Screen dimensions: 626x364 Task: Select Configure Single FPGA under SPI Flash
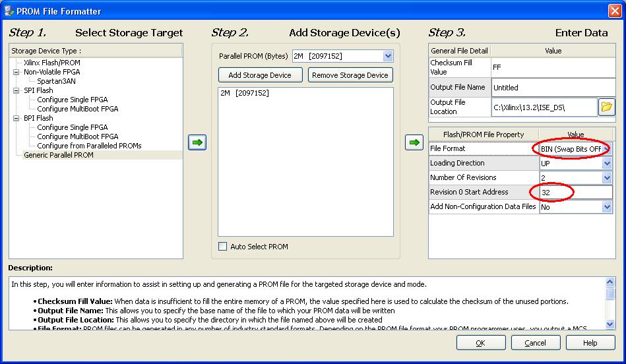(73, 100)
